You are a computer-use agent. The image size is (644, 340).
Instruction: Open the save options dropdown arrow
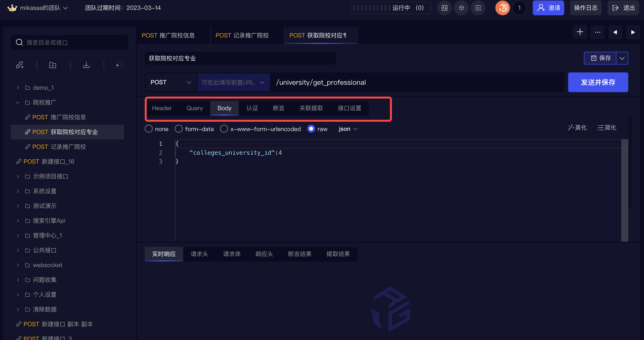point(622,58)
